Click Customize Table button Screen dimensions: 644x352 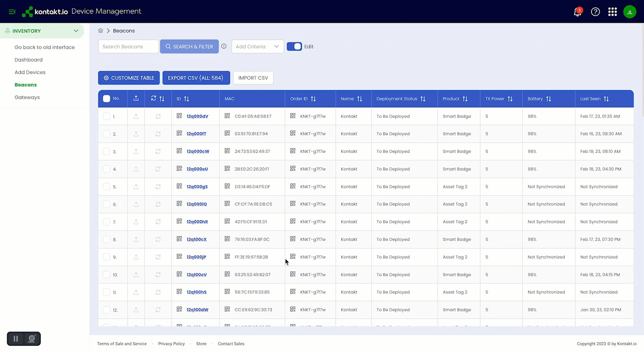129,78
